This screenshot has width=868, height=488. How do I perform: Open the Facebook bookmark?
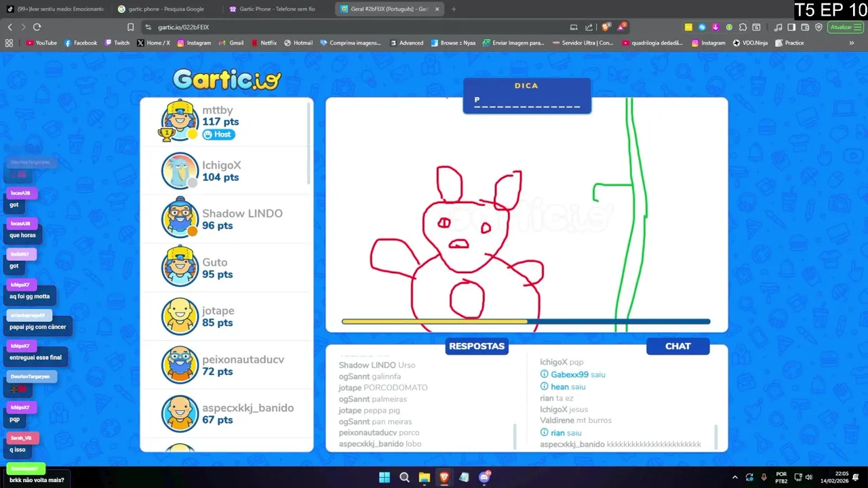[x=81, y=43]
